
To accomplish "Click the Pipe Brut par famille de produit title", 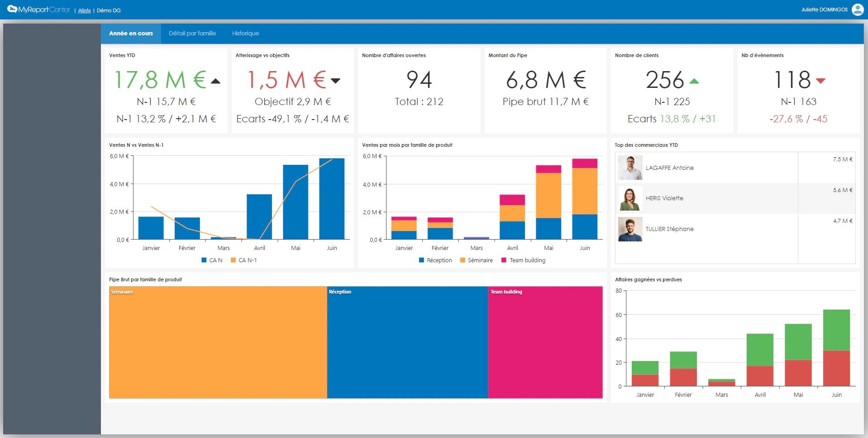I will [145, 279].
